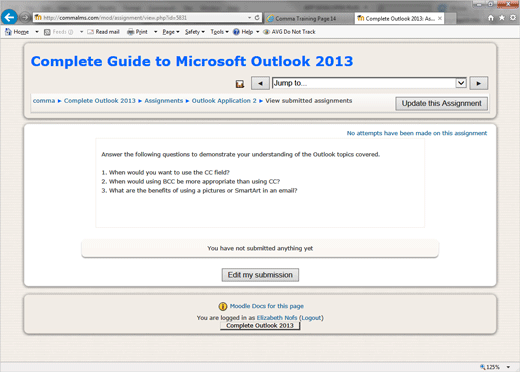The width and height of the screenshot is (520, 372).
Task: Open Complete Outlook 2013 breadcrumb link
Action: [100, 101]
